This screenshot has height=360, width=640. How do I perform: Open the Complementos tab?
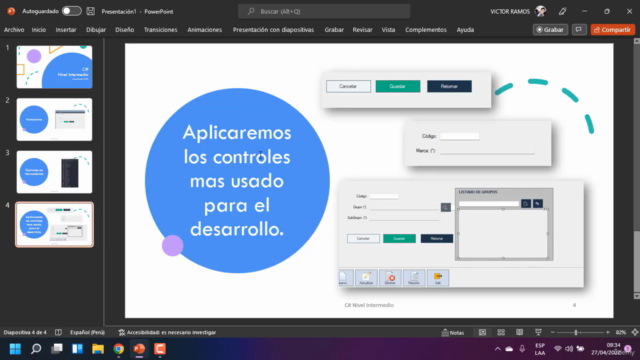tap(426, 30)
